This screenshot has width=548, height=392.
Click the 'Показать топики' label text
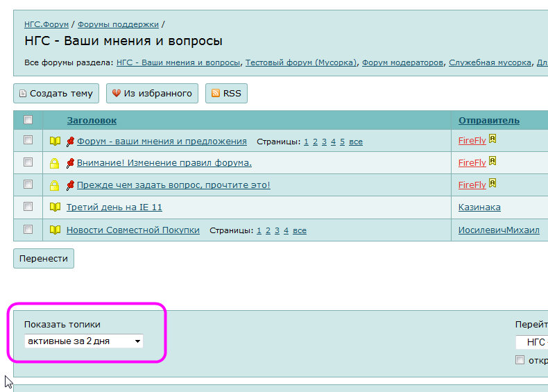(62, 325)
